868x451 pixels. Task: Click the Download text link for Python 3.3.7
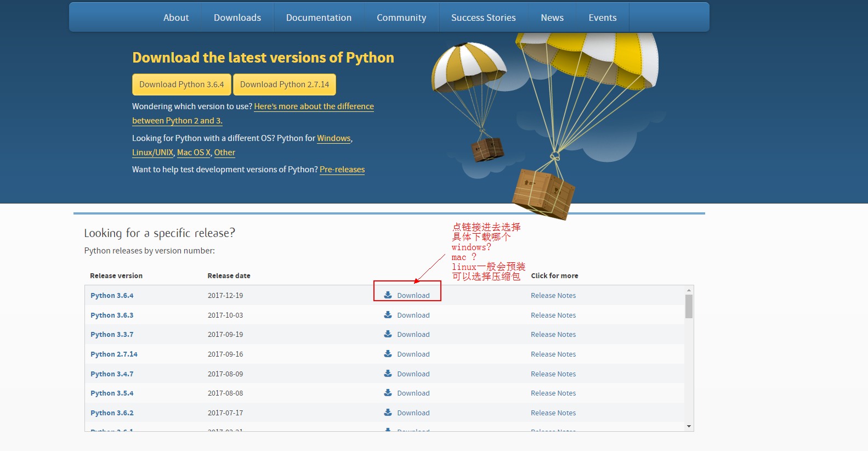[413, 334]
